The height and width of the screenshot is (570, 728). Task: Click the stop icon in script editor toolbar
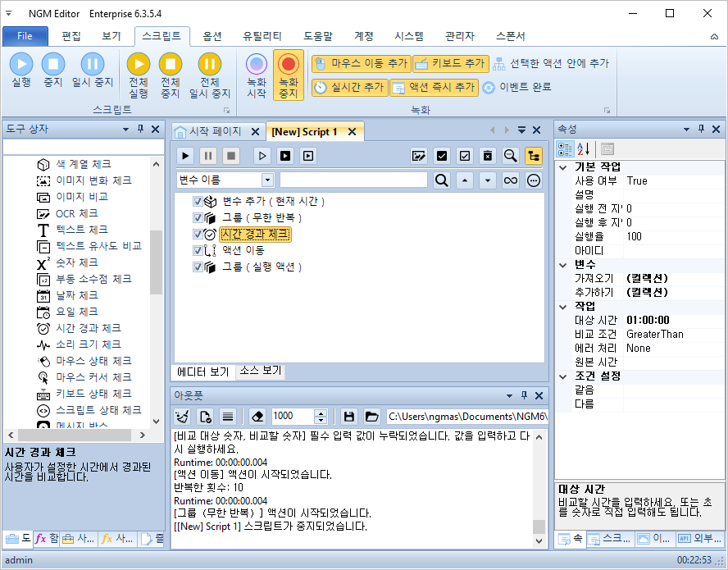(x=230, y=156)
